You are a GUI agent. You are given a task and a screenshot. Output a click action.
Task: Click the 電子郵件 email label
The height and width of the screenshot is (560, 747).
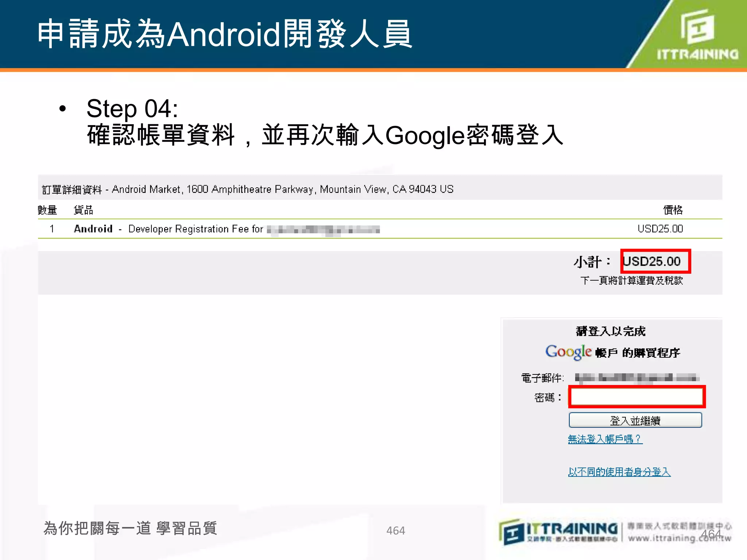pyautogui.click(x=542, y=378)
